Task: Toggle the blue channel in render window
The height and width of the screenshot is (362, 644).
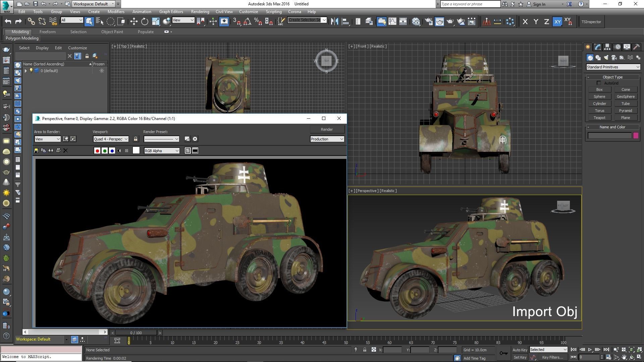Action: click(x=112, y=151)
